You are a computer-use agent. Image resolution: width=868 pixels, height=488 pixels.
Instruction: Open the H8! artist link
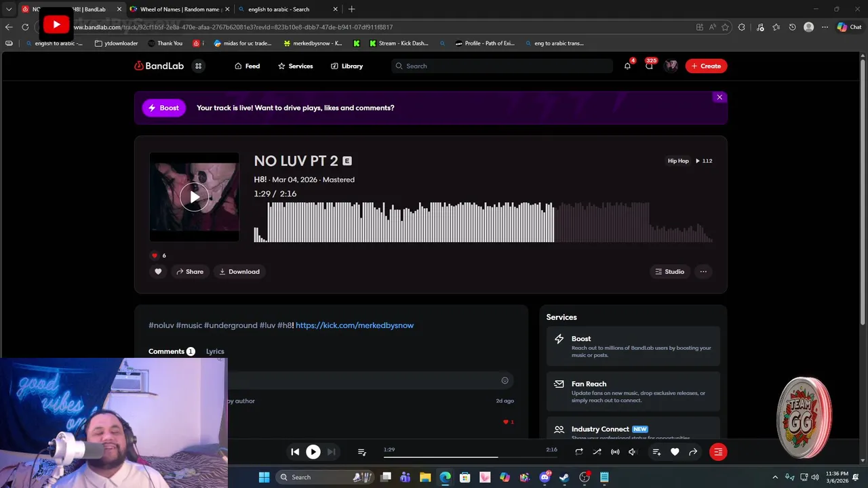pyautogui.click(x=260, y=180)
